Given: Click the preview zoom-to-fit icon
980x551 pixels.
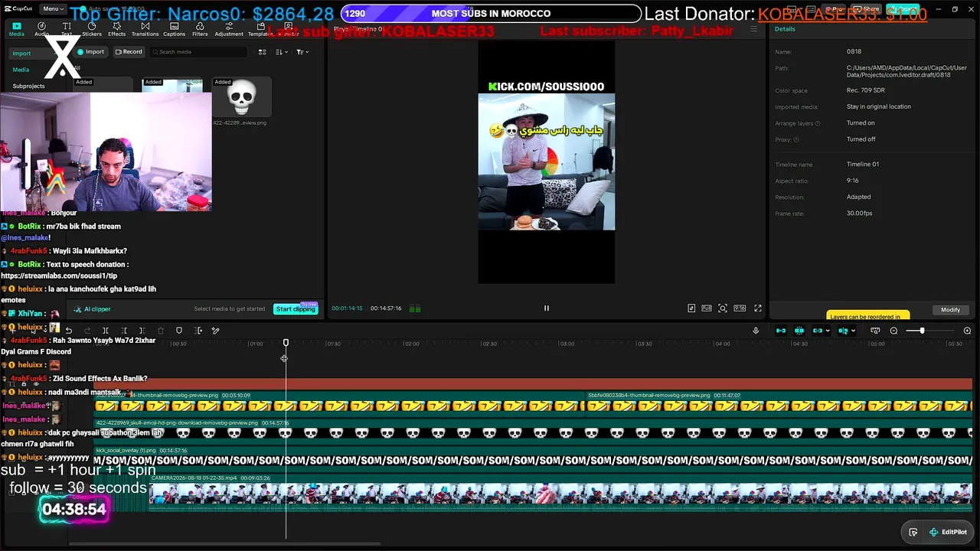Looking at the screenshot, I should tap(723, 308).
